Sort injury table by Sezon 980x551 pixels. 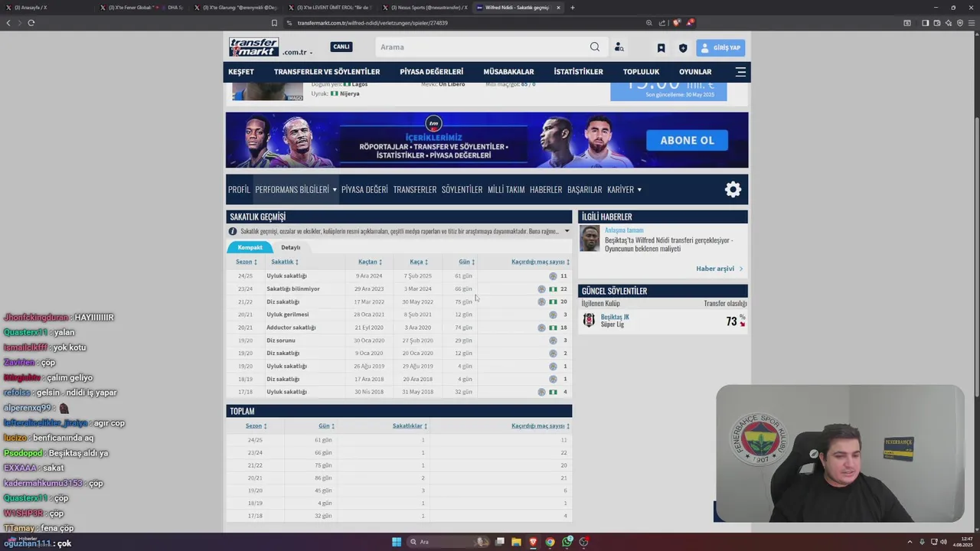(x=246, y=262)
